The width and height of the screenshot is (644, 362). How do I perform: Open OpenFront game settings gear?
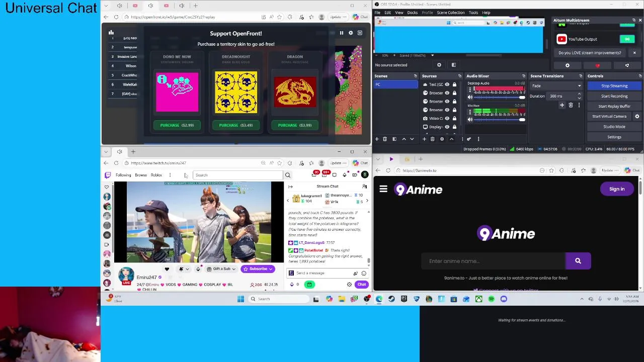tap(351, 33)
